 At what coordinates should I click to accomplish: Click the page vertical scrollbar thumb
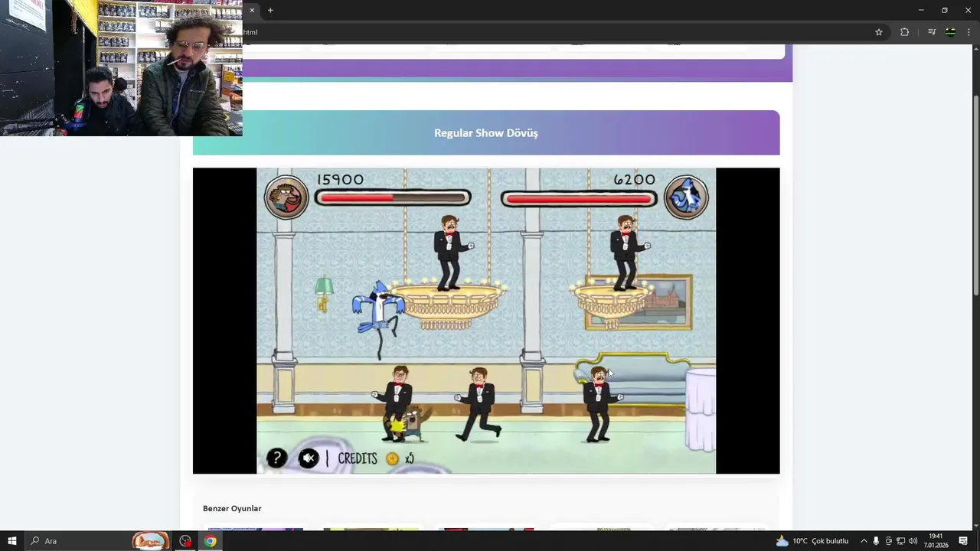click(x=975, y=195)
